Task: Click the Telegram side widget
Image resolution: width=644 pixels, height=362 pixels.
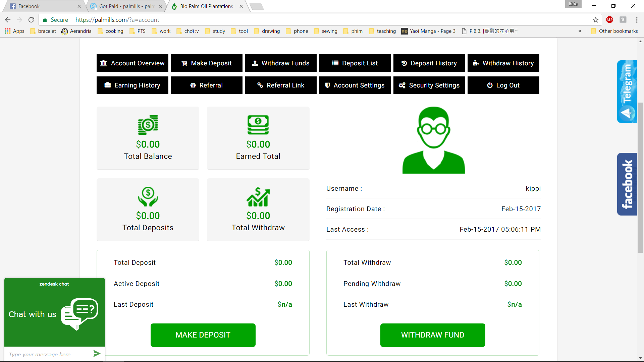Action: click(x=627, y=92)
